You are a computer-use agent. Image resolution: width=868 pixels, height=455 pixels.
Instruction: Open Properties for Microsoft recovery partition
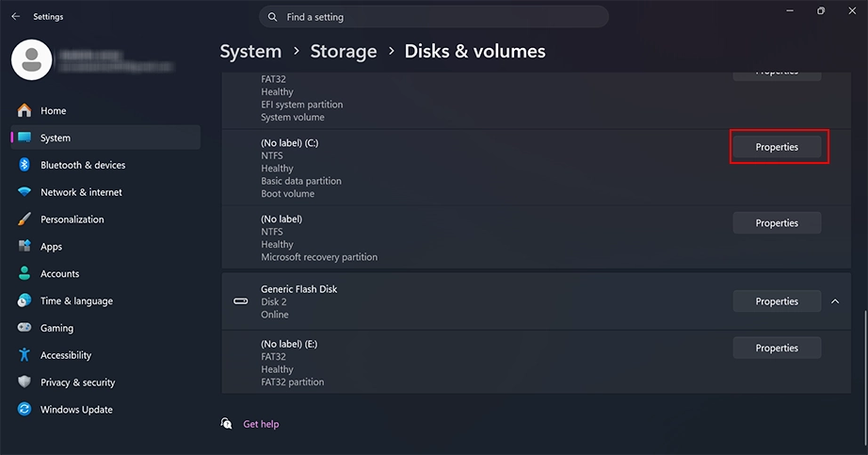point(777,222)
